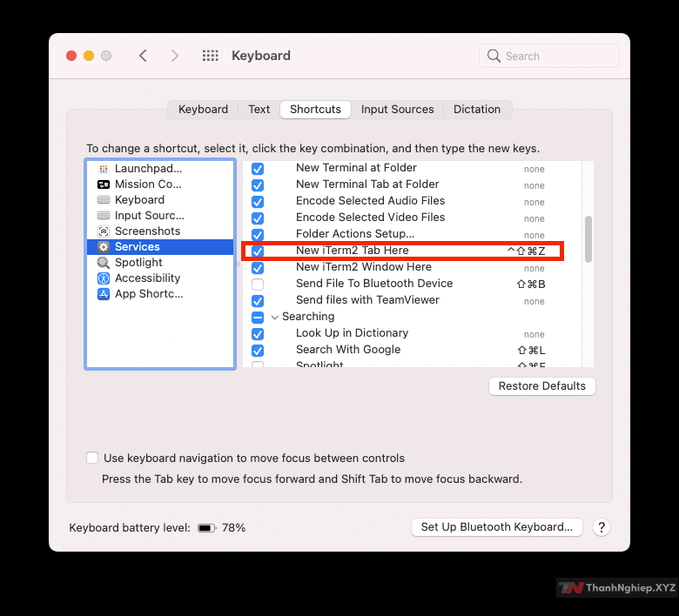Click the Services gear icon
This screenshot has height=616, width=679.
103,247
